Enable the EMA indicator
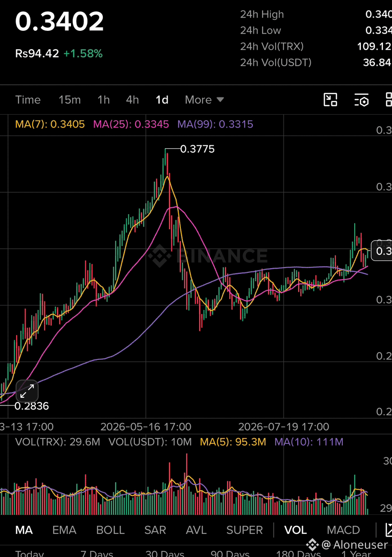 click(x=64, y=530)
